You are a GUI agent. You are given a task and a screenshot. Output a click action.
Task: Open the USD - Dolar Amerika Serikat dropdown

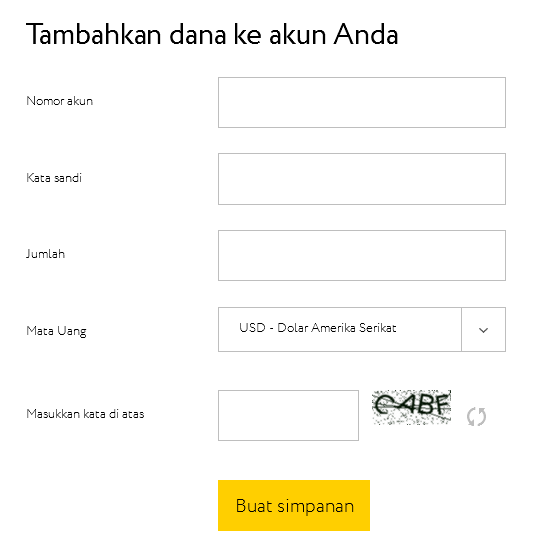pos(362,330)
